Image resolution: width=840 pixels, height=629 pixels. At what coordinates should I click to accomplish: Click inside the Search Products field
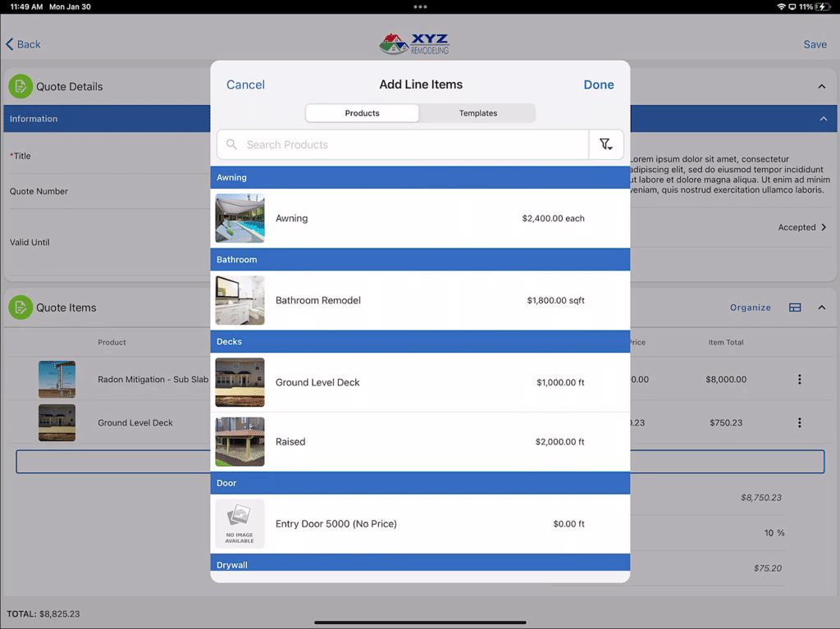pos(402,144)
